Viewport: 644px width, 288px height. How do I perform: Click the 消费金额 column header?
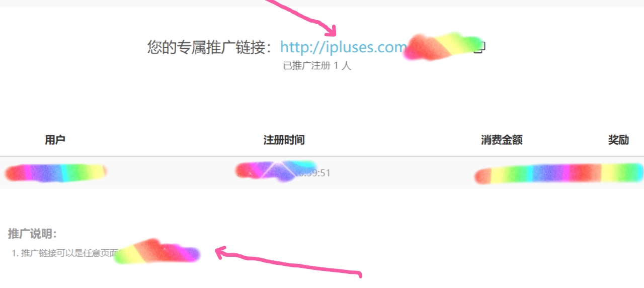pos(502,140)
